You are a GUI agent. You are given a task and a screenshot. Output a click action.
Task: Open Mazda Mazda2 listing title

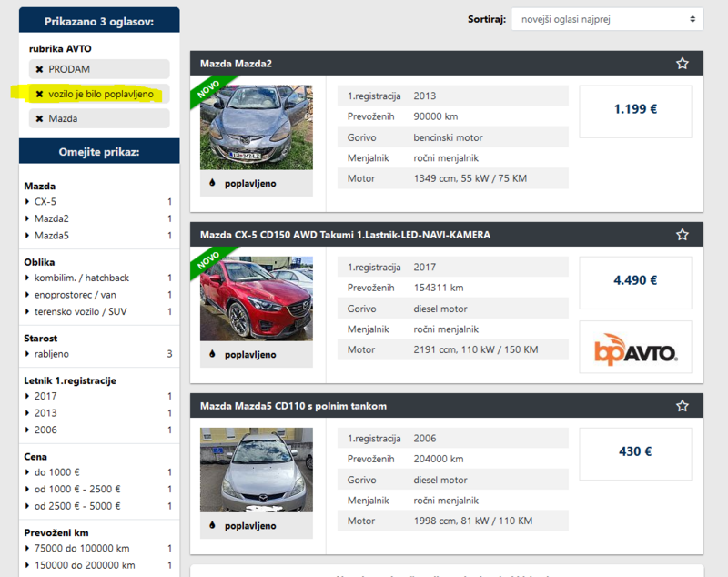pyautogui.click(x=236, y=64)
